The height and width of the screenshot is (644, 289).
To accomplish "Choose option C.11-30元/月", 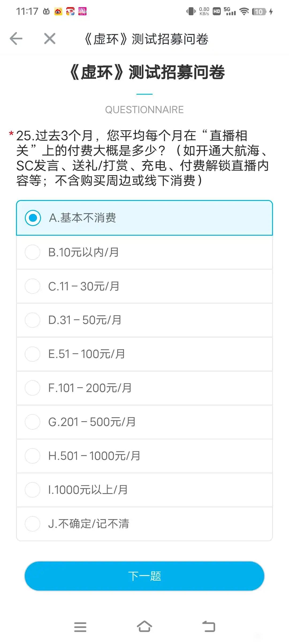I will pos(33,286).
